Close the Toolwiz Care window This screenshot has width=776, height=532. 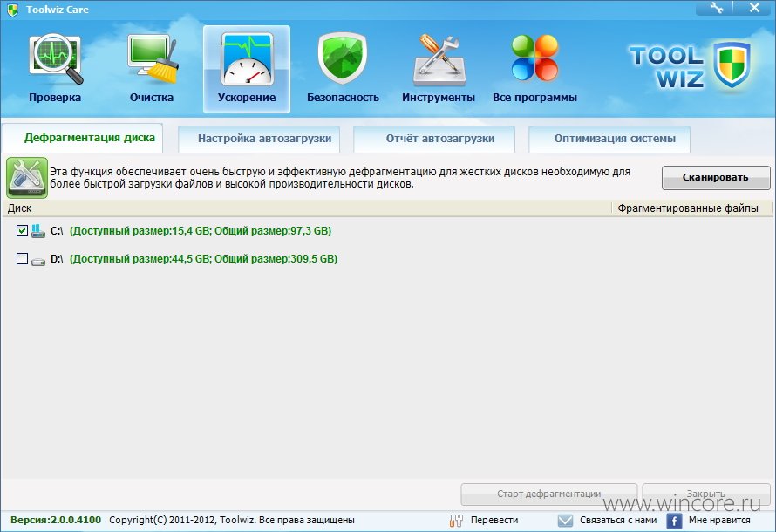click(x=754, y=8)
